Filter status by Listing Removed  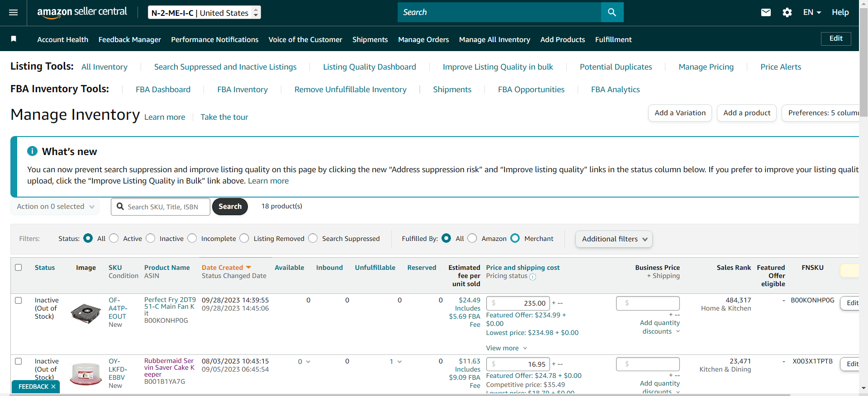click(244, 238)
